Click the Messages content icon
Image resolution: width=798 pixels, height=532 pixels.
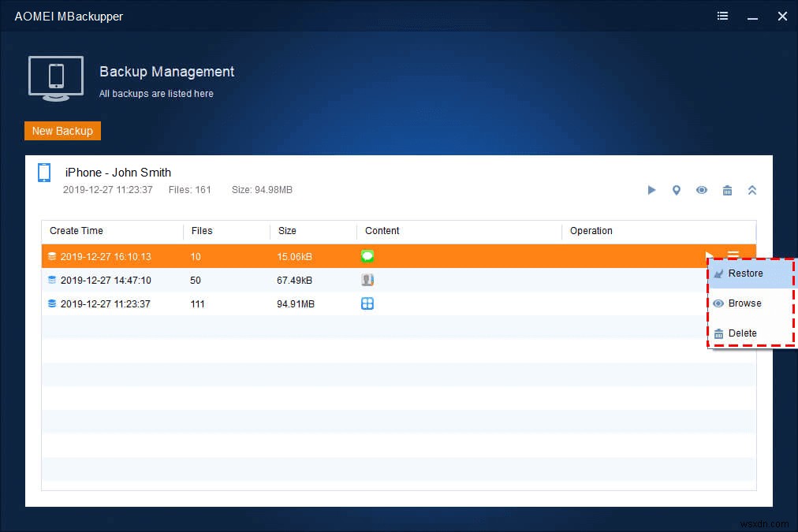(367, 256)
